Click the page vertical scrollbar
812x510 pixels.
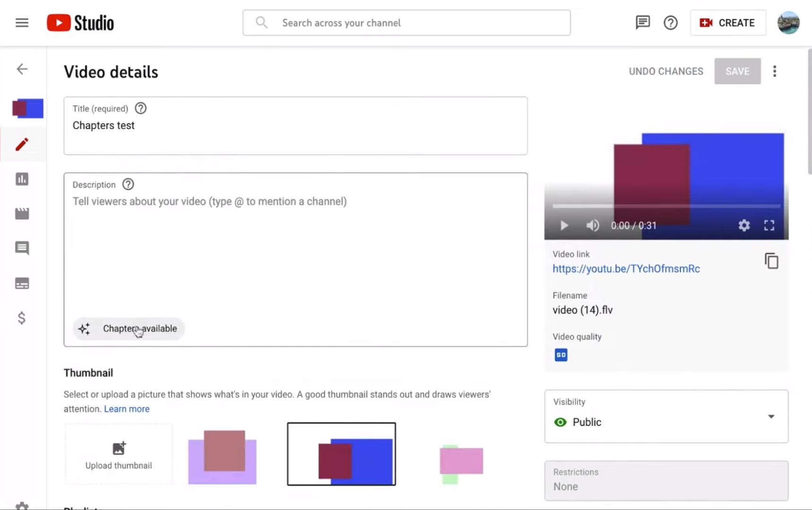[809, 112]
